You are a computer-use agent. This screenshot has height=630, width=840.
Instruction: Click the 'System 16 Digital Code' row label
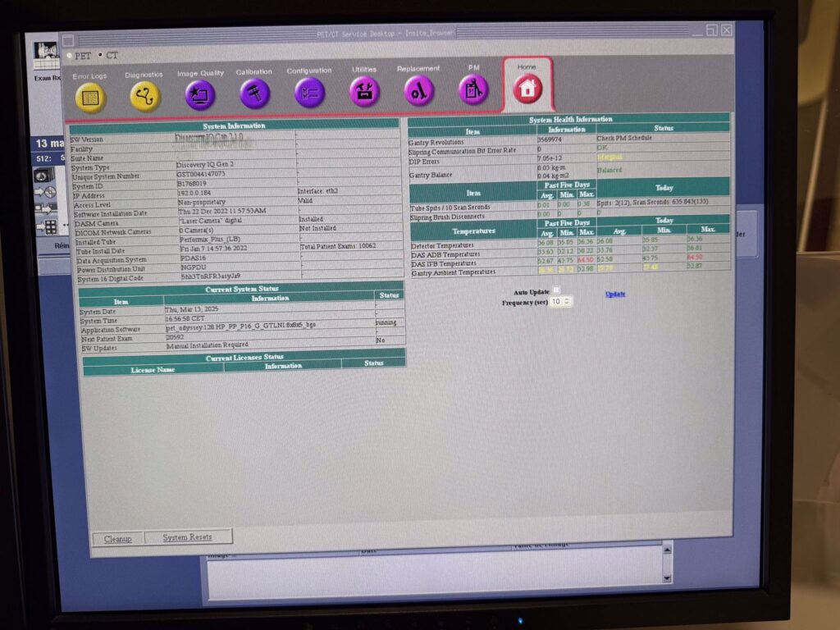point(111,279)
